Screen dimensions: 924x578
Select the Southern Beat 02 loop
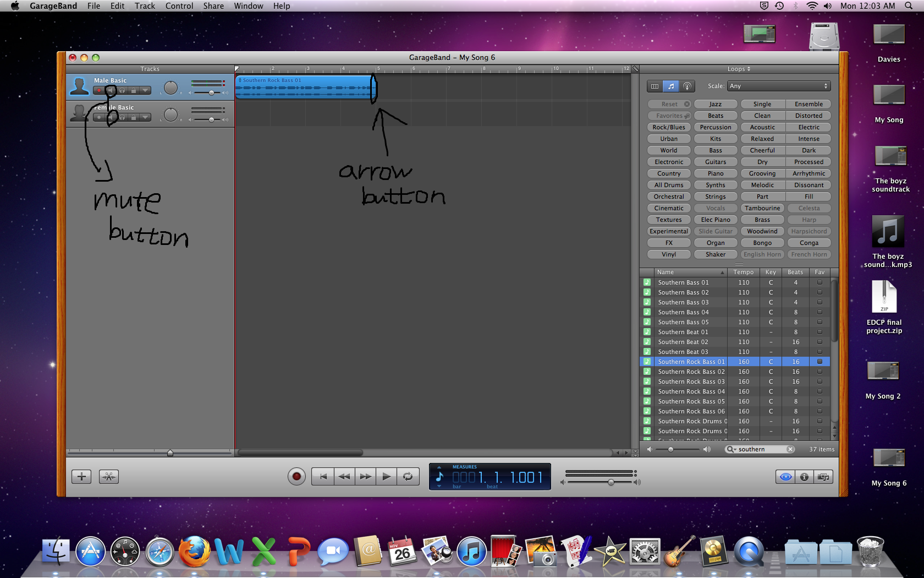[x=735, y=342]
